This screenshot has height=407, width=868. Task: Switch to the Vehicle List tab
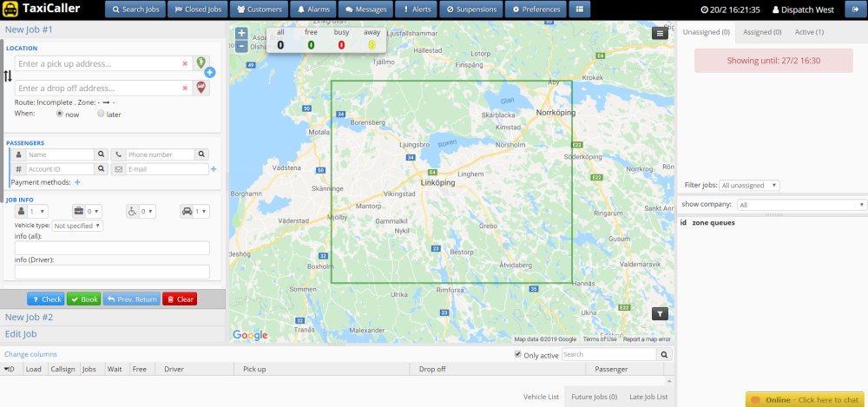point(541,397)
